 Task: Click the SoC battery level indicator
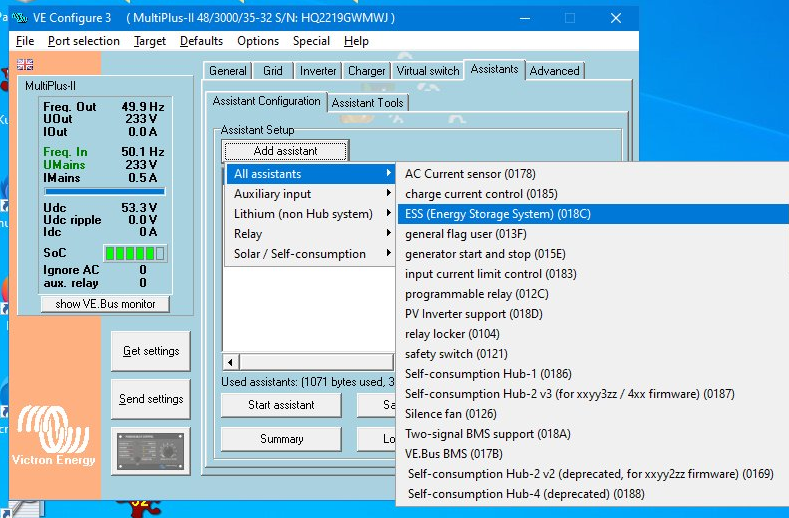[134, 254]
